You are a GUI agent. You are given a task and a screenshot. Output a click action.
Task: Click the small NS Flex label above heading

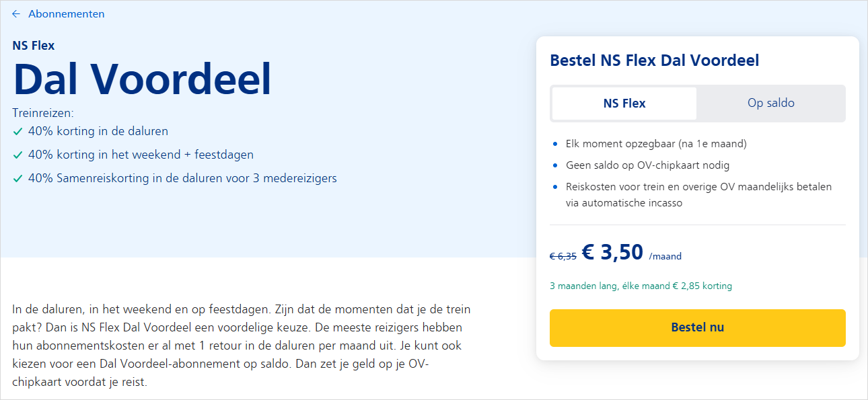[34, 46]
